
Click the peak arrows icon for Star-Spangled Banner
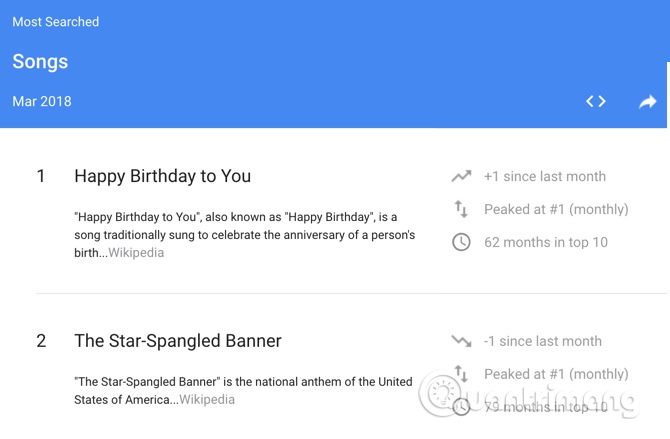click(461, 374)
